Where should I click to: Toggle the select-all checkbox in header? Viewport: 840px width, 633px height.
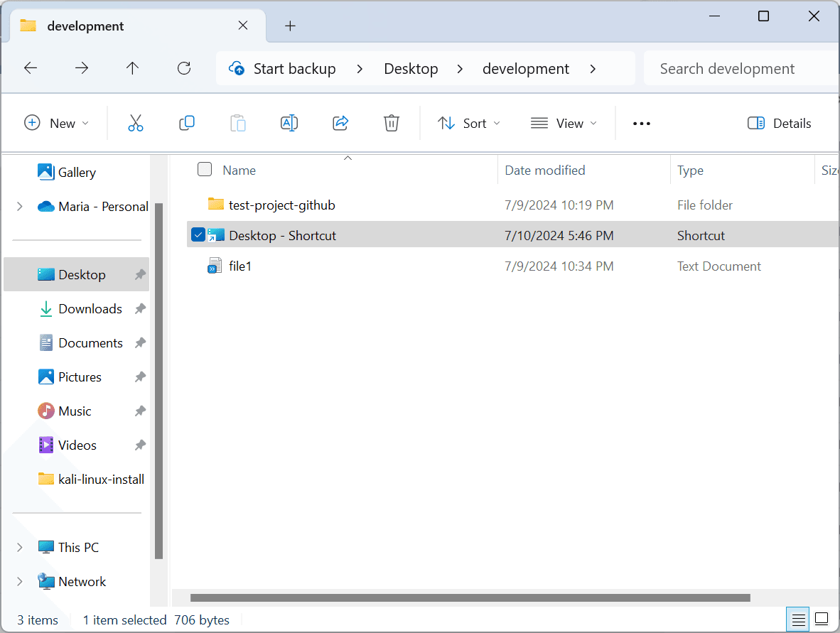pos(205,169)
